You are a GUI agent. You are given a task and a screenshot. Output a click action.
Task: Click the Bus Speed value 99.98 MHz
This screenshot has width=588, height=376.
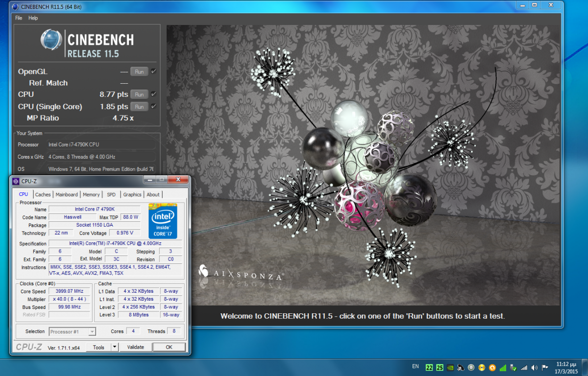click(x=69, y=307)
